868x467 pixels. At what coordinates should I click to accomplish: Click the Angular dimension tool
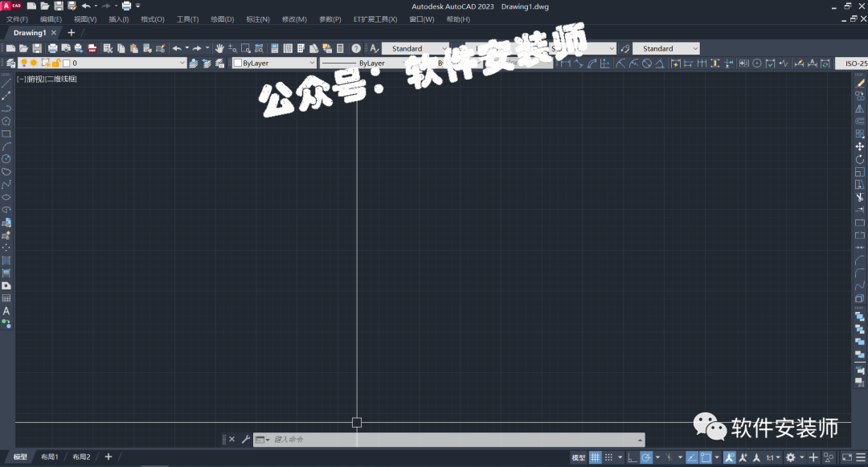click(x=660, y=63)
